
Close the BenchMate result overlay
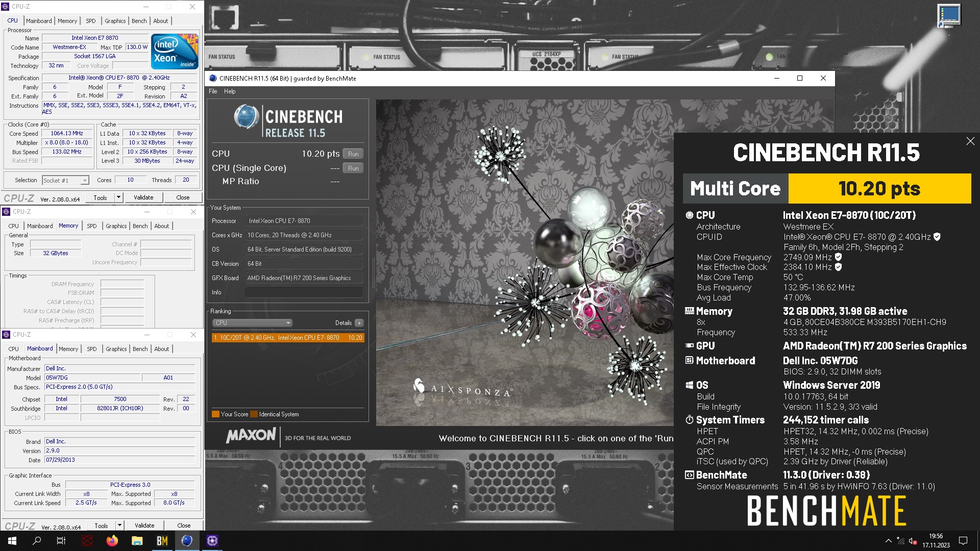[x=970, y=141]
